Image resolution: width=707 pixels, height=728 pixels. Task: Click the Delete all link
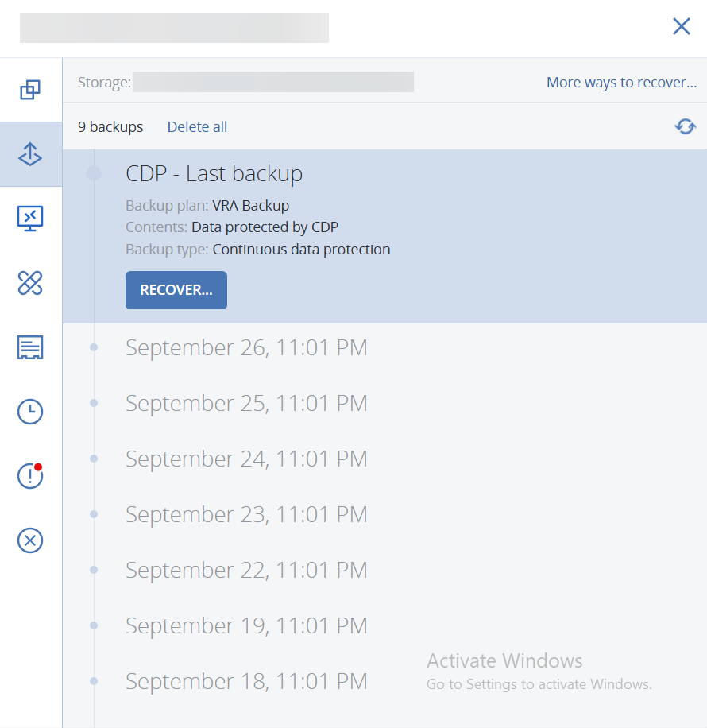coord(197,127)
